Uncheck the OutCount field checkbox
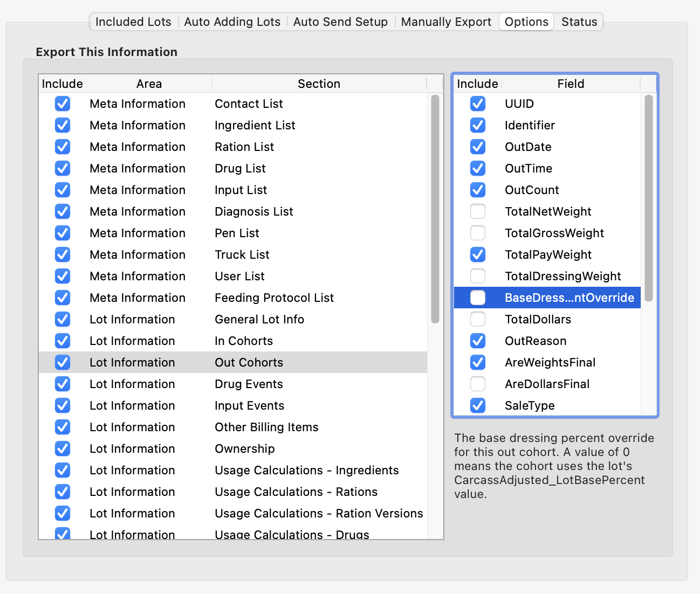 coord(478,190)
